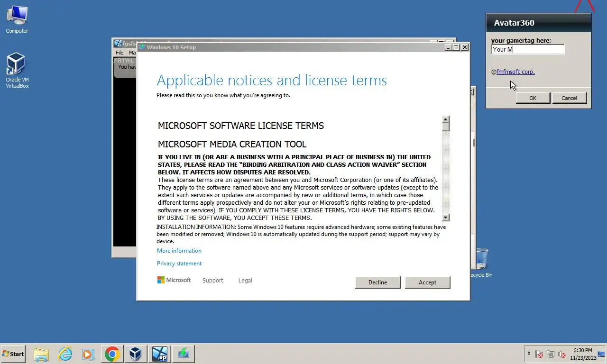Click the Action Center flag tray icon
The height and width of the screenshot is (364, 607).
539,354
